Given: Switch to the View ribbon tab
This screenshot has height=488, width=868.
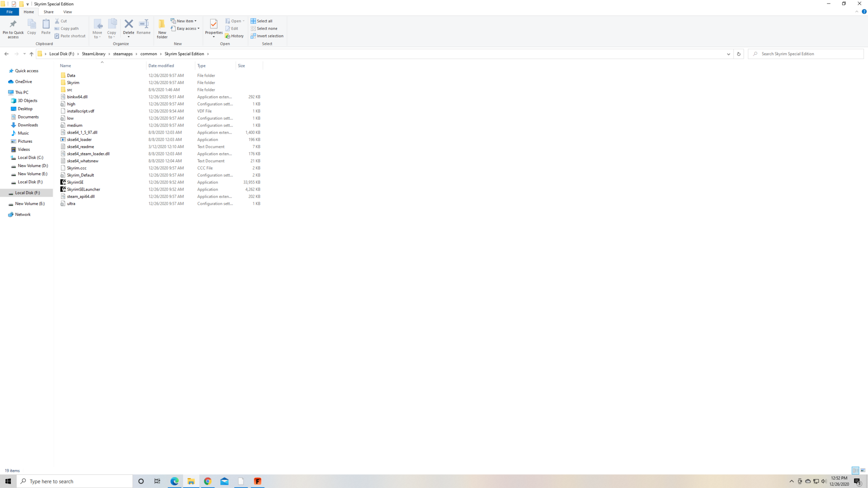Looking at the screenshot, I should [x=67, y=12].
